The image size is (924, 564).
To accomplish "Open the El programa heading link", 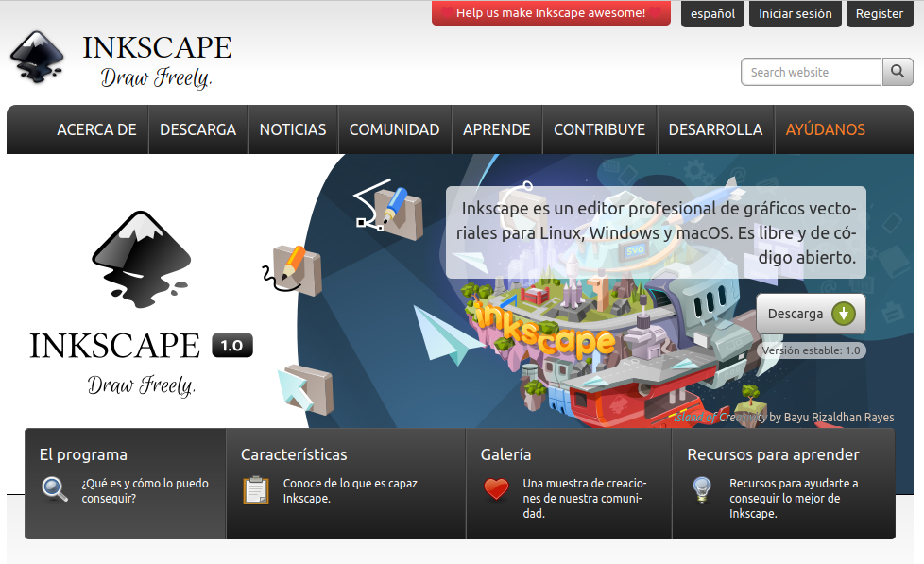I will 83,454.
